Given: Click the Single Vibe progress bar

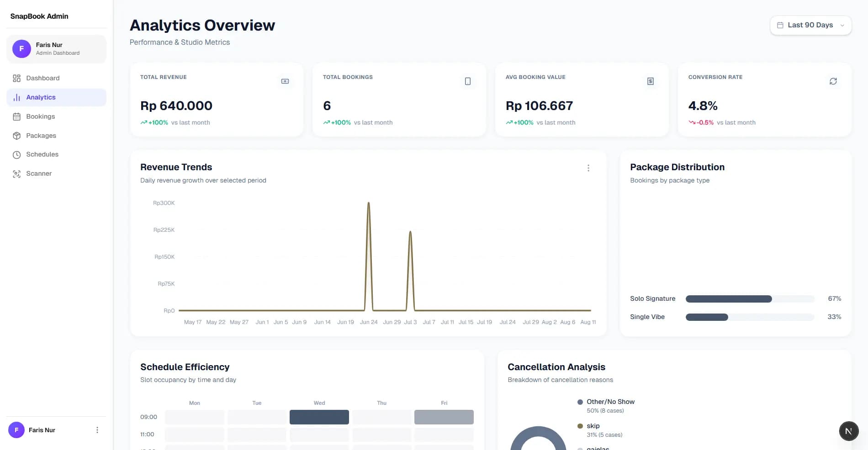Looking at the screenshot, I should coord(750,317).
